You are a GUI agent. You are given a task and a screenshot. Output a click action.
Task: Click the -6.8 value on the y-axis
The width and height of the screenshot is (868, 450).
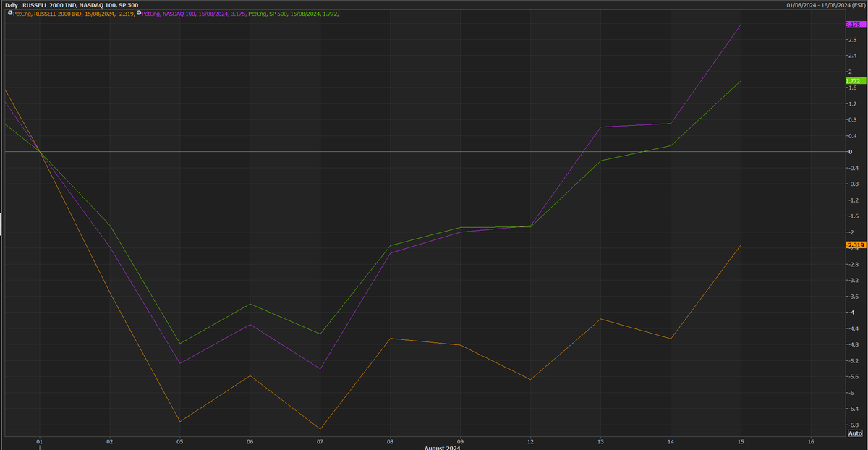[x=853, y=425]
